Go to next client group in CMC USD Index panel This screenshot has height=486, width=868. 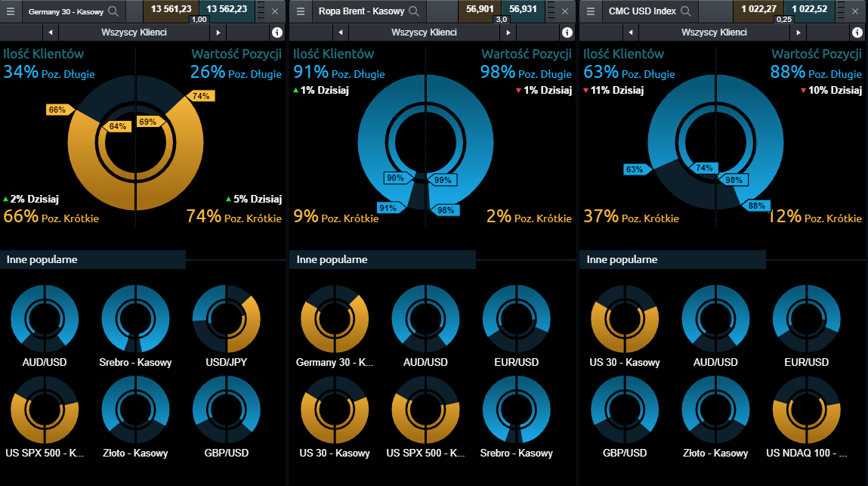pos(798,33)
